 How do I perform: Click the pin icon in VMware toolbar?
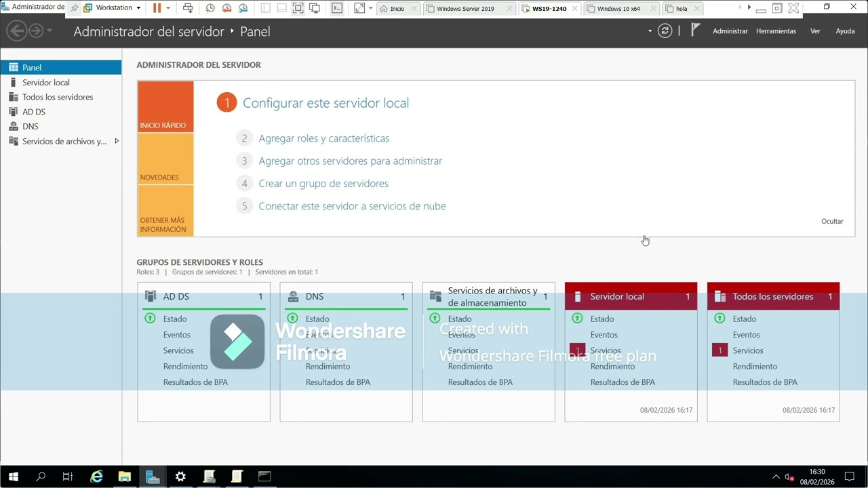tap(75, 8)
